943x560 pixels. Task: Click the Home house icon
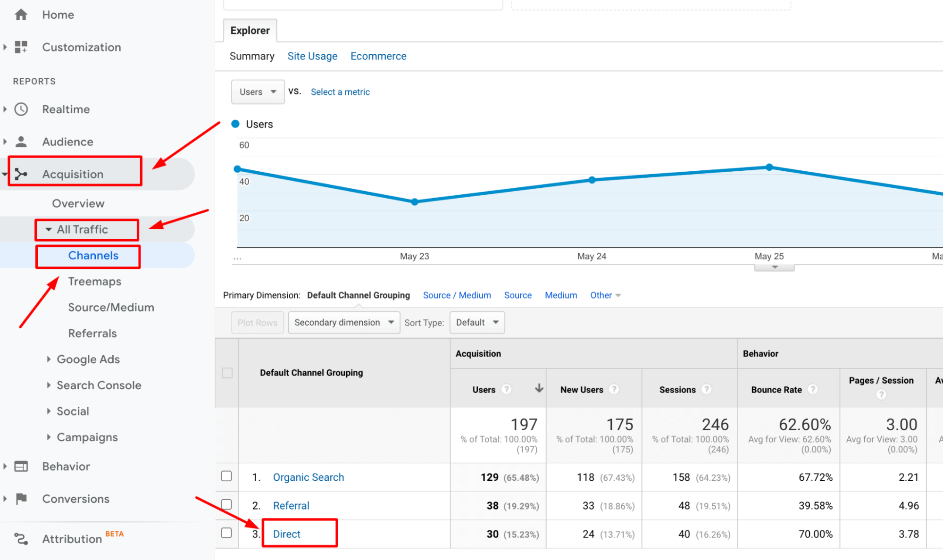click(x=21, y=15)
